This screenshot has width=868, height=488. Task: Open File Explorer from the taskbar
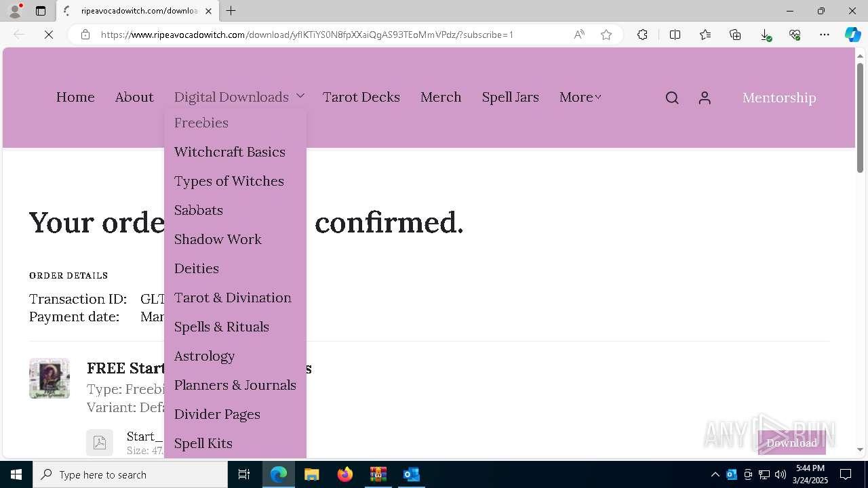(x=311, y=474)
